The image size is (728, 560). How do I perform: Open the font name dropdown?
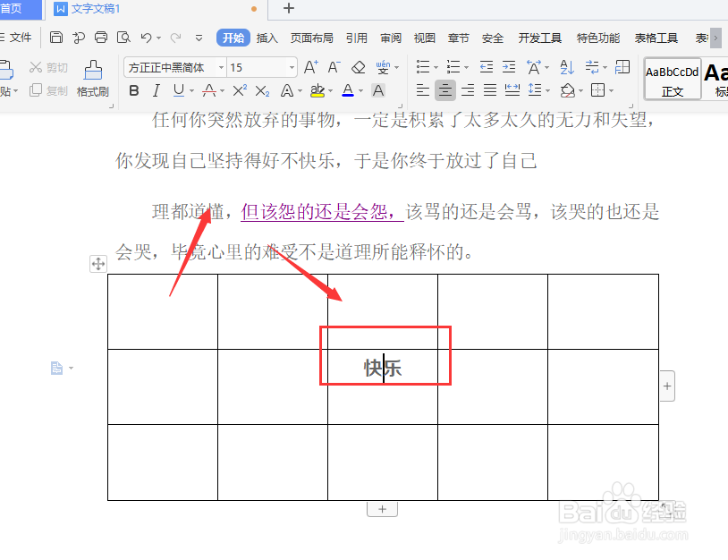pyautogui.click(x=220, y=67)
